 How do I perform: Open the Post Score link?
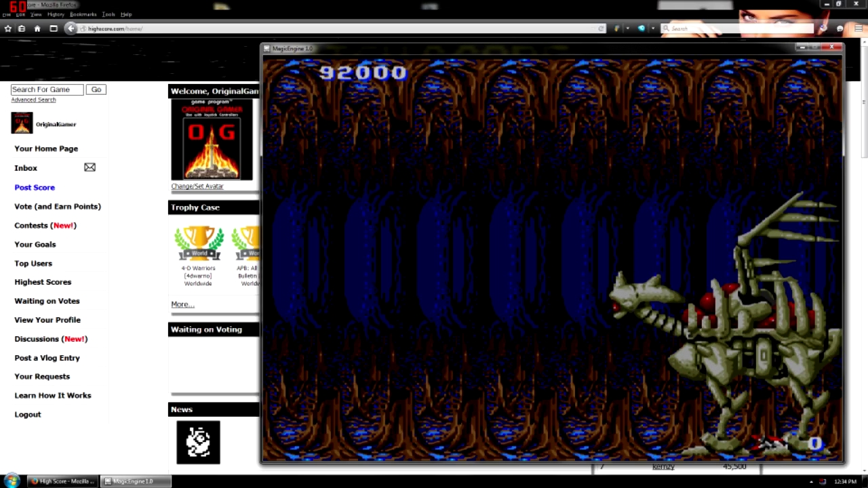pos(35,187)
